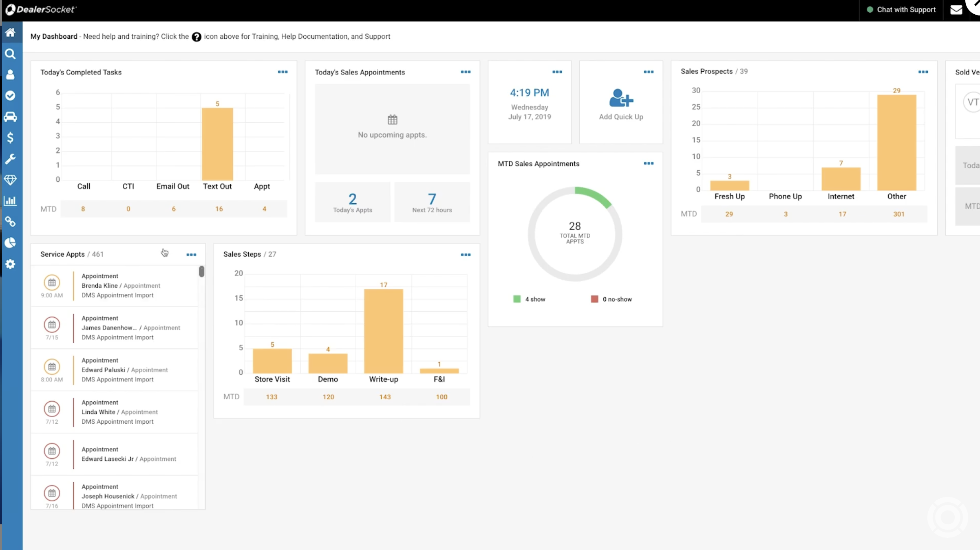
Task: Select the contacts person icon
Action: pos(10,74)
